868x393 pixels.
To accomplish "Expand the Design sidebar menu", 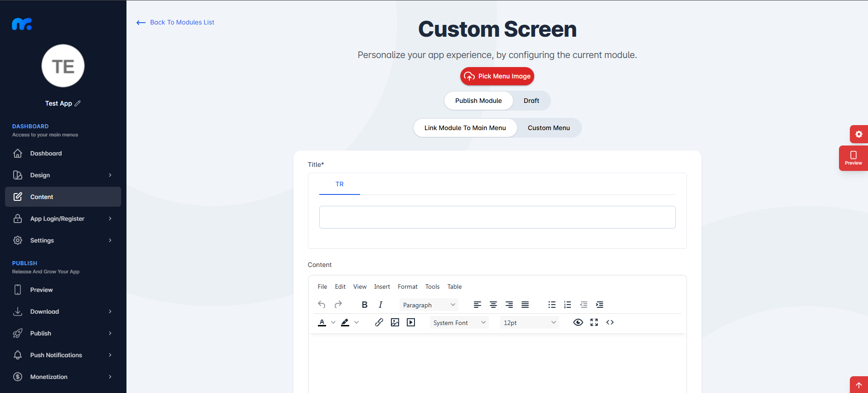I will click(63, 175).
